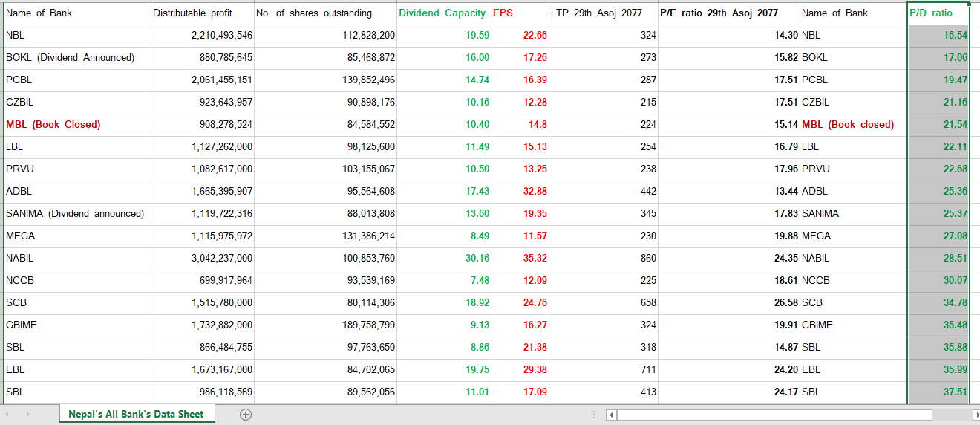
Task: Select NBL distributable profit 2,210,493,546
Action: click(x=203, y=35)
